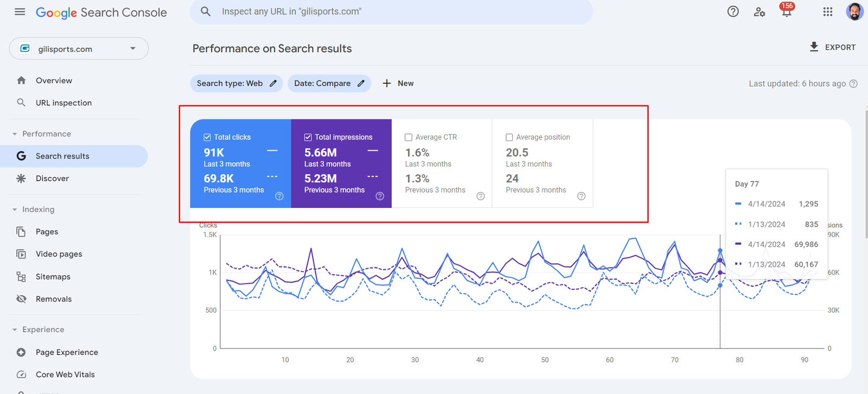Click the Help question mark icon
The width and height of the screenshot is (868, 394).
tap(733, 12)
